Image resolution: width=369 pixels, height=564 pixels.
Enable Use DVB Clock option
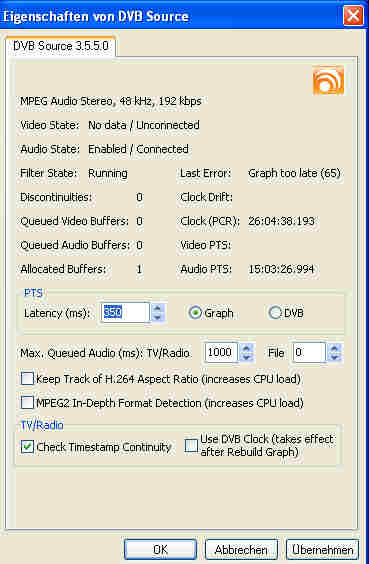coord(191,445)
